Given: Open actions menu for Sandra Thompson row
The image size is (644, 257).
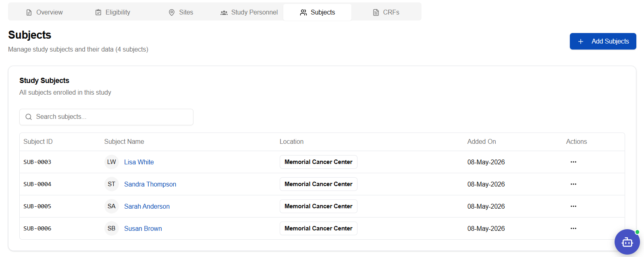Looking at the screenshot, I should (x=573, y=184).
